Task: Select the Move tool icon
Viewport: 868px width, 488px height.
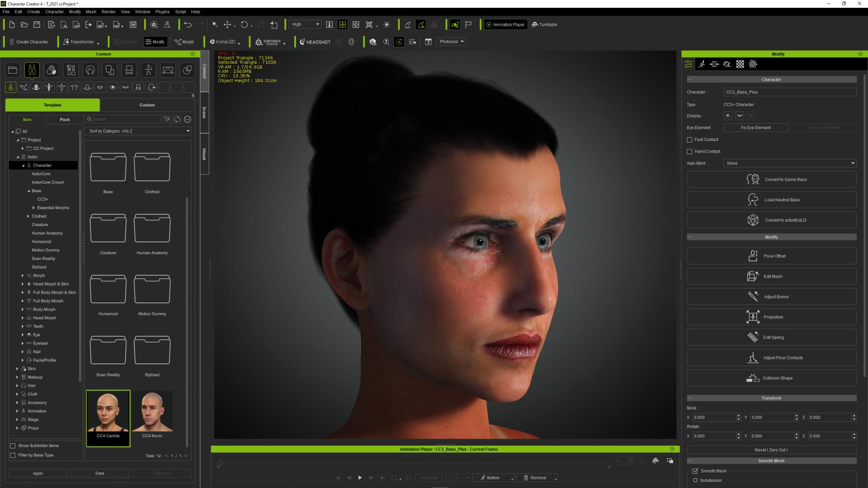Action: click(x=227, y=25)
